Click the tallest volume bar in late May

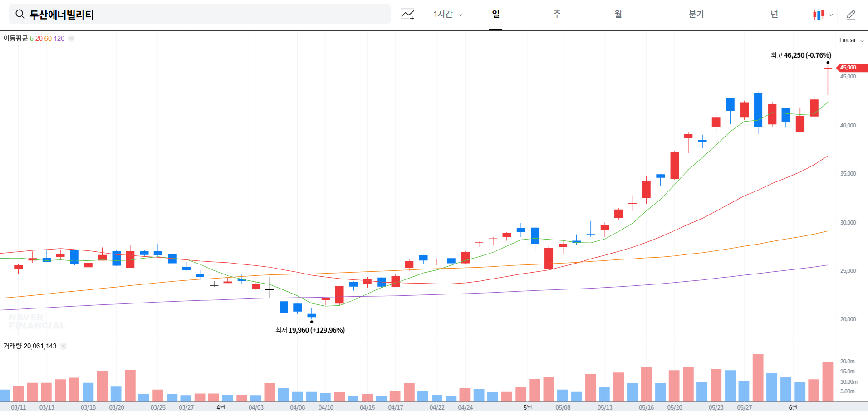pos(758,377)
